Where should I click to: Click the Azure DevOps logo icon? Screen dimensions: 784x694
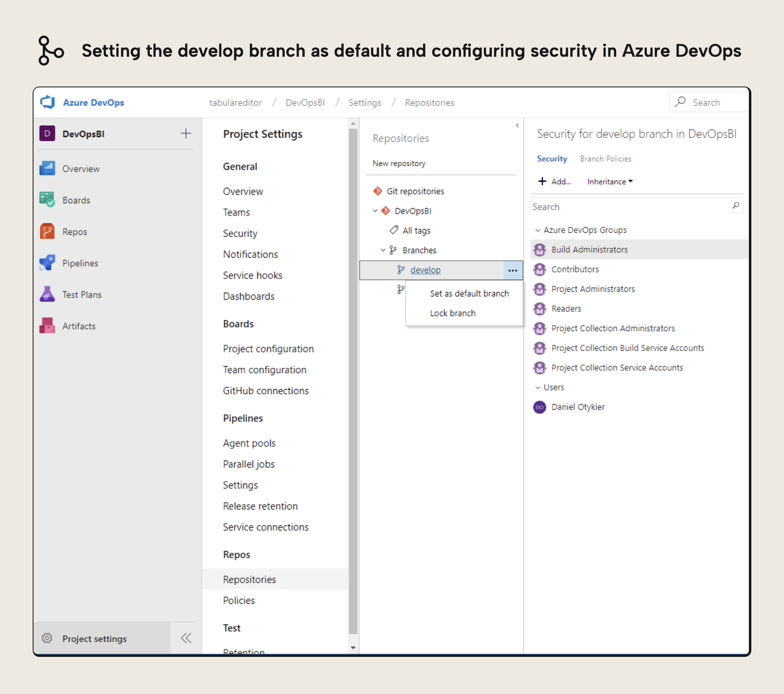pyautogui.click(x=47, y=102)
